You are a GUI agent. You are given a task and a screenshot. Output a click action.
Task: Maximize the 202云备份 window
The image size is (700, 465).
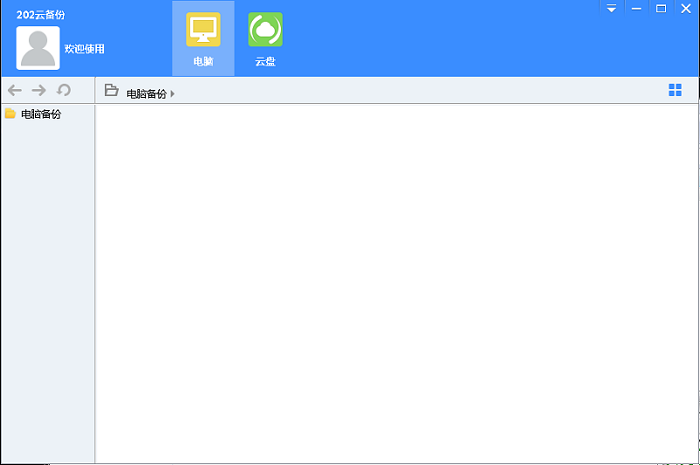[661, 8]
